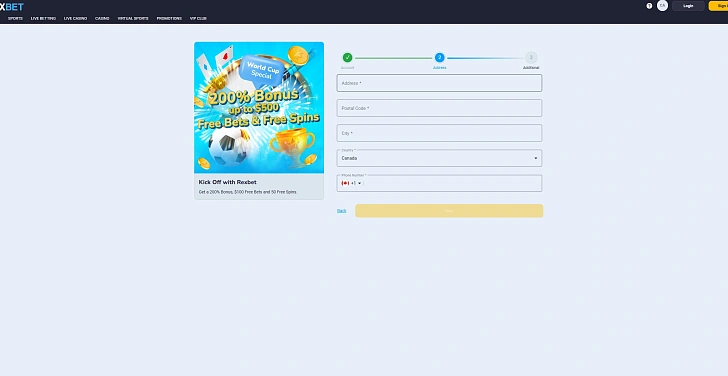Screen dimensions: 728x376
Task: Click the yellow Sign Up button
Action: click(x=719, y=6)
